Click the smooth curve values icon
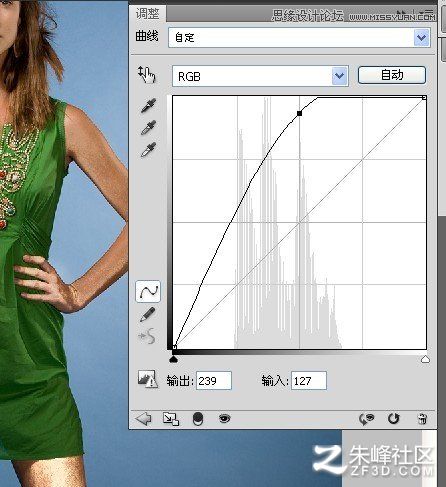This screenshot has height=487, width=446. coord(147,336)
